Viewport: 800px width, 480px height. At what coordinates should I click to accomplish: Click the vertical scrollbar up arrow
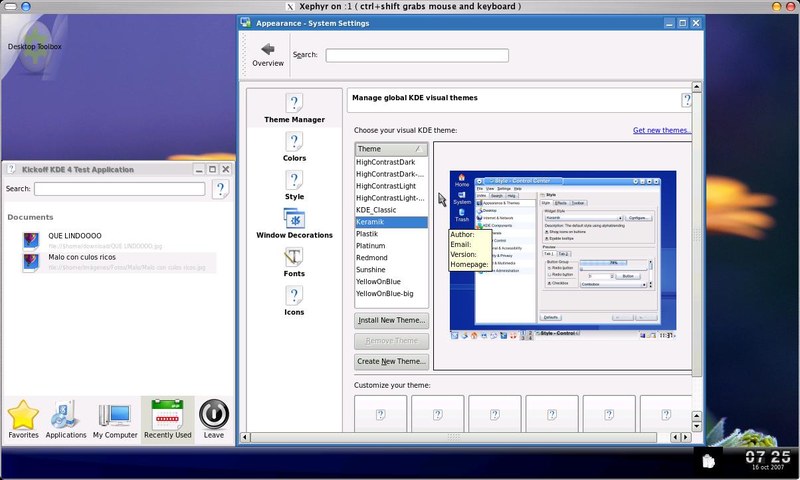pos(696,86)
